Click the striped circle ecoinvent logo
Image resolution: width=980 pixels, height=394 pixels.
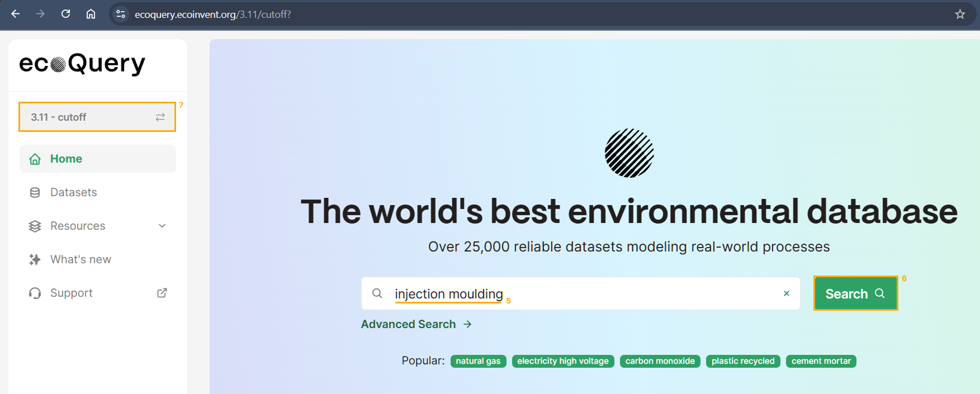click(629, 153)
